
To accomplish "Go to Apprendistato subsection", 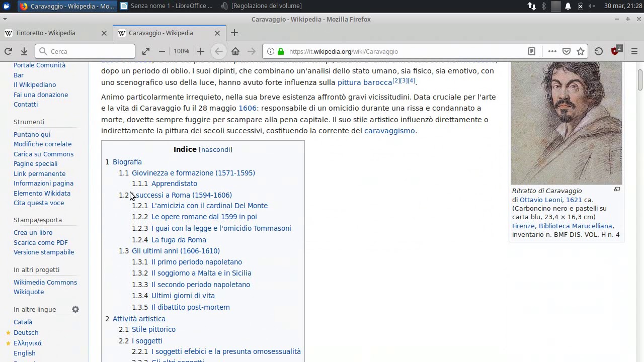I will 174,184.
